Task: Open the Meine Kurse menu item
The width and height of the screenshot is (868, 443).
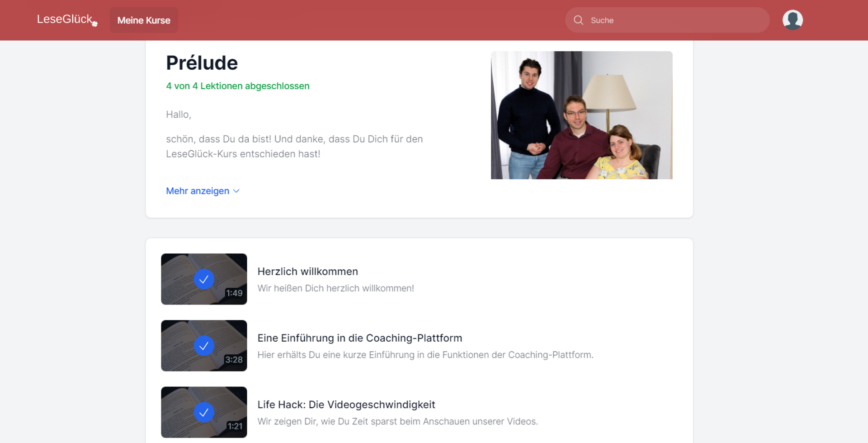Action: [x=144, y=20]
